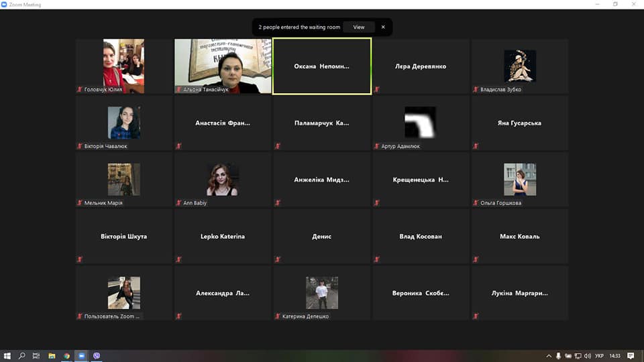Open File Explorer from the taskbar
The width and height of the screenshot is (644, 362).
point(52,356)
